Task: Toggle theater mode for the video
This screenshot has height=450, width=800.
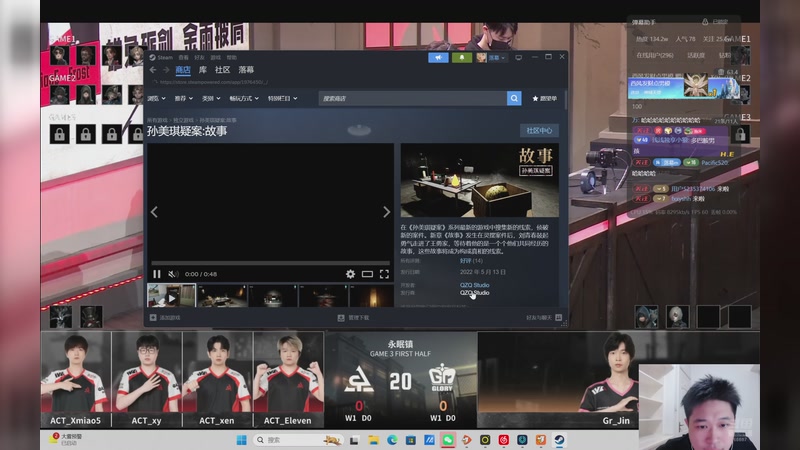Action: 367,274
